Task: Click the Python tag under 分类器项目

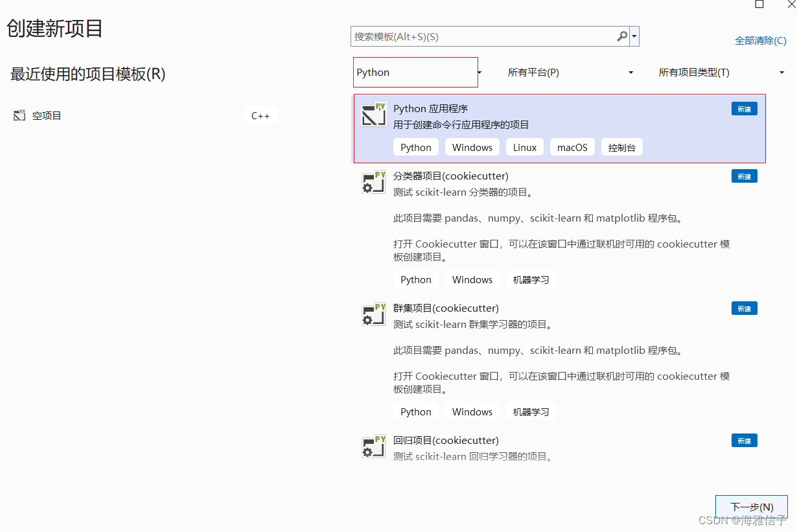Action: 416,279
